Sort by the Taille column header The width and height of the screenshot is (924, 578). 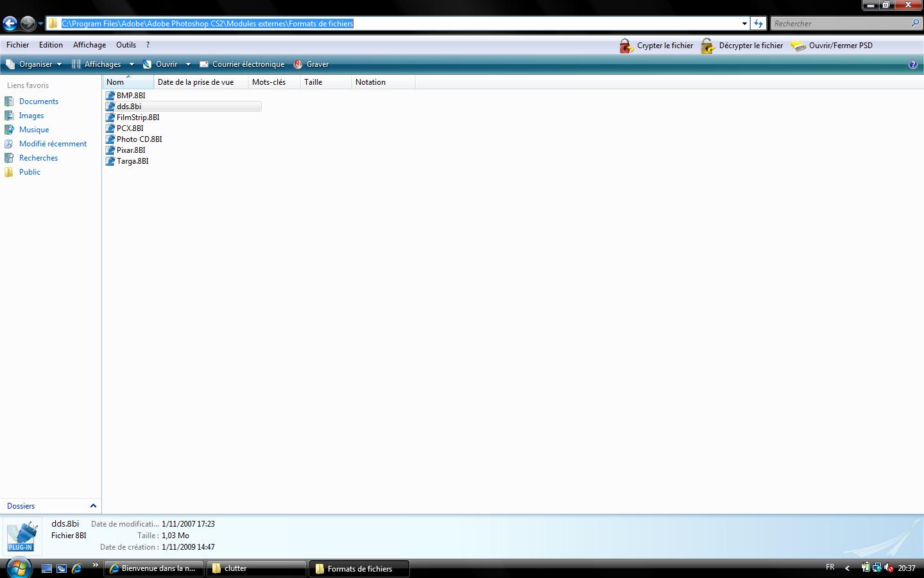pos(325,82)
